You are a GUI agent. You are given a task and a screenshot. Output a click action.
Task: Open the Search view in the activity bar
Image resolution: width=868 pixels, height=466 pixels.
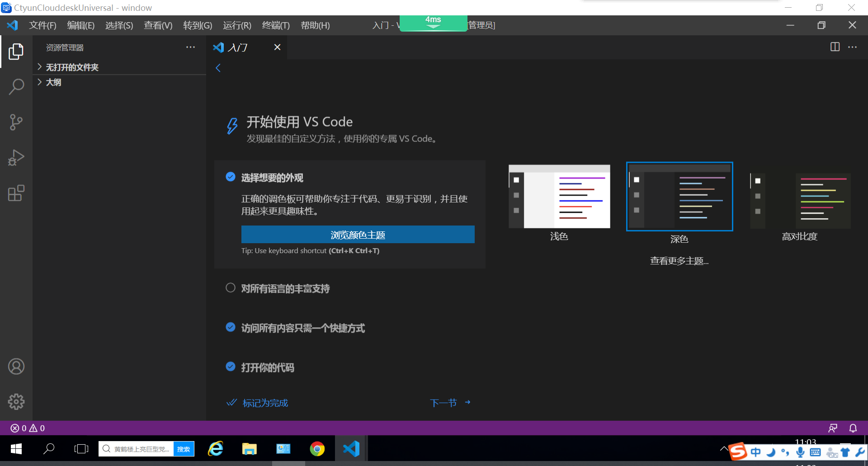tap(16, 86)
